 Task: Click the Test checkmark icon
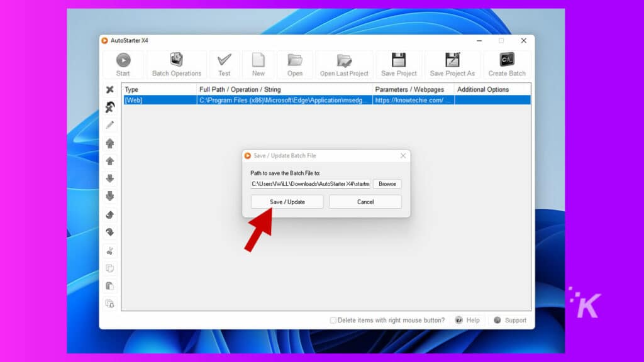pos(225,60)
